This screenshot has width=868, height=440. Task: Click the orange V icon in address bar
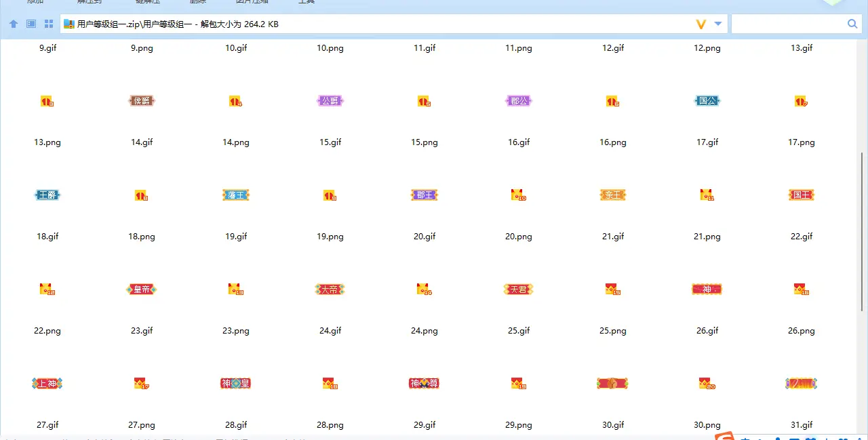701,24
